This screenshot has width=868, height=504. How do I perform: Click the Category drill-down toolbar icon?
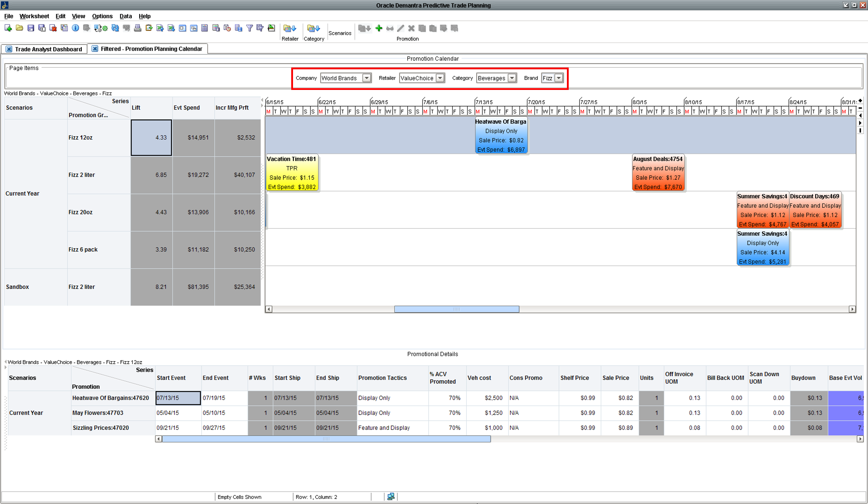coord(313,29)
